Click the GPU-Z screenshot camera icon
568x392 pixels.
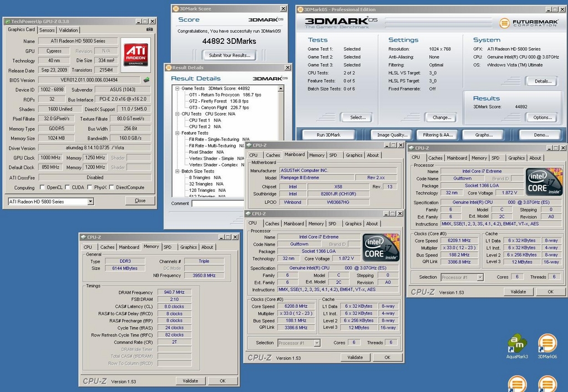[x=150, y=30]
